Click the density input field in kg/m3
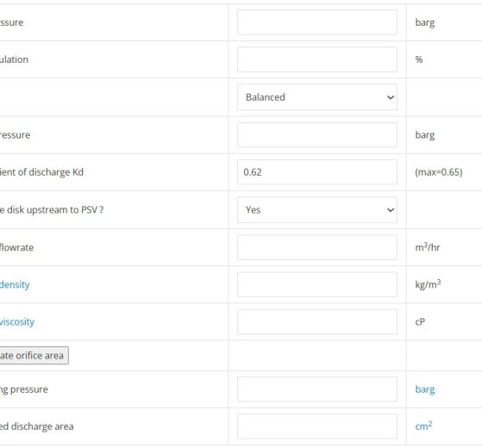The image size is (482, 448). pyautogui.click(x=317, y=284)
